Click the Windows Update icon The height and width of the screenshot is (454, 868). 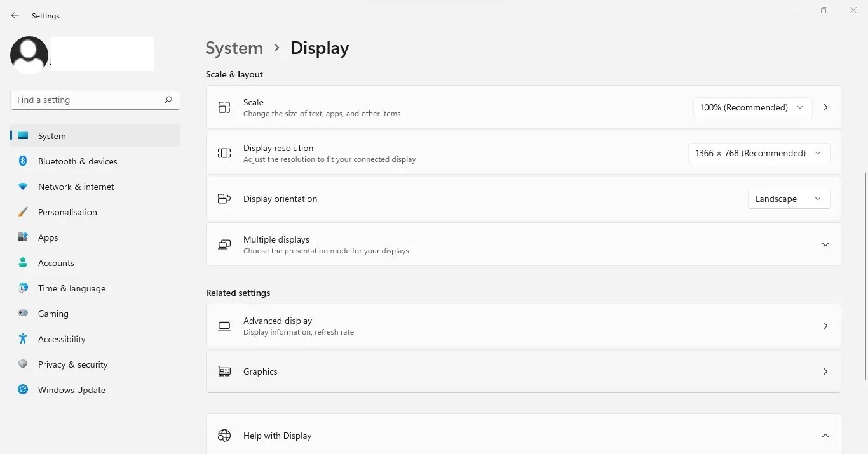point(22,390)
